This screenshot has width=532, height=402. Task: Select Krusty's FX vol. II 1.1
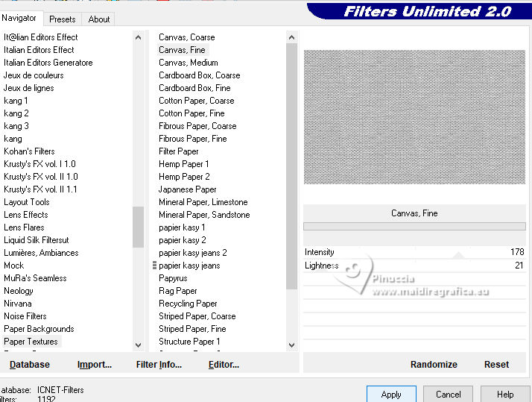pos(40,189)
